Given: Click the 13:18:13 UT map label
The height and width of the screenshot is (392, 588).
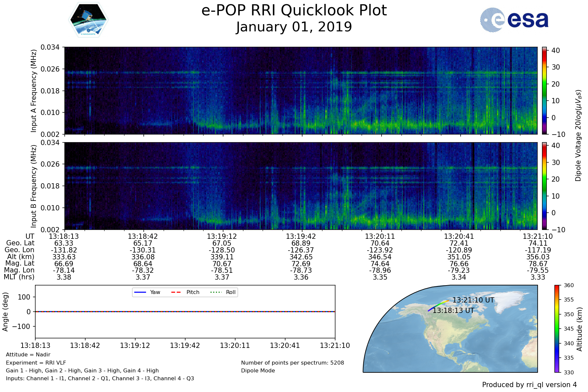Looking at the screenshot, I should tap(453, 311).
